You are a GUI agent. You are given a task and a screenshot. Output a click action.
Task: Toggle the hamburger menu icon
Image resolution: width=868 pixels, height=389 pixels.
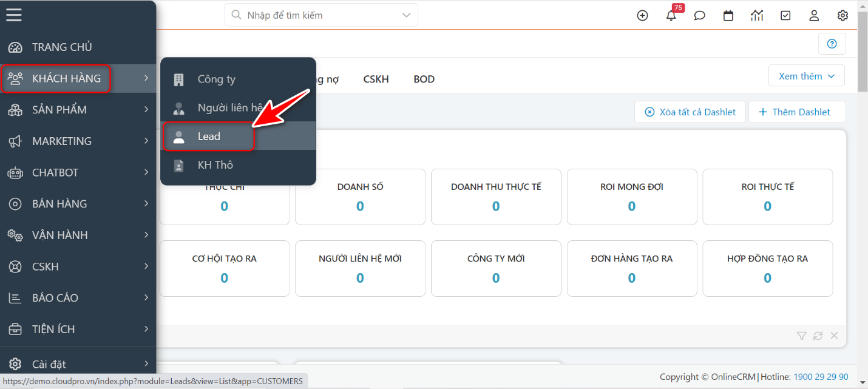tap(13, 15)
